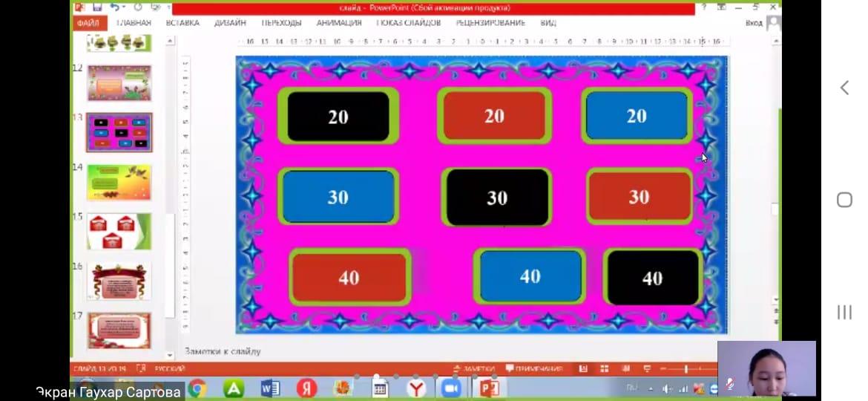Click the Save icon in quick access toolbar
This screenshot has width=868, height=401.
coord(97,7)
